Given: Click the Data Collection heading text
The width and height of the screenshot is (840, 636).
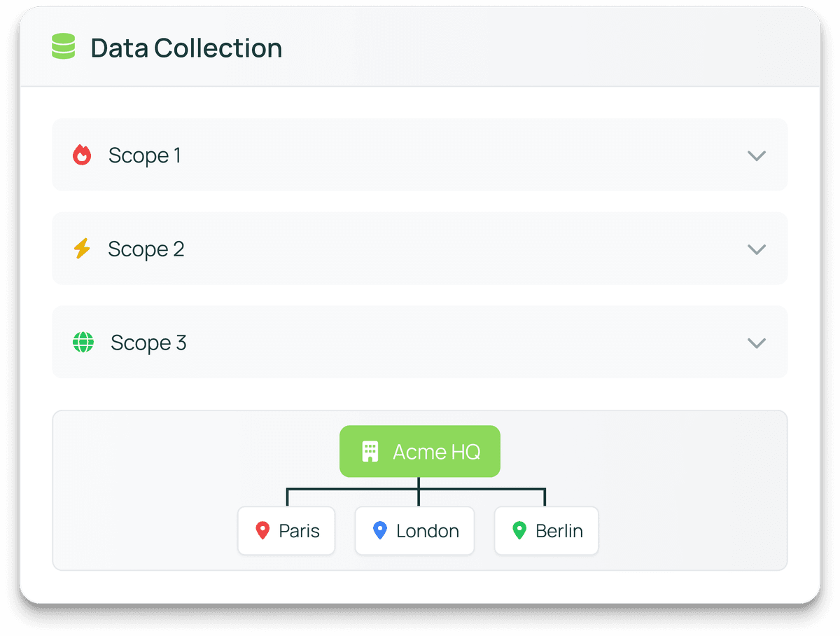Looking at the screenshot, I should pyautogui.click(x=186, y=48).
